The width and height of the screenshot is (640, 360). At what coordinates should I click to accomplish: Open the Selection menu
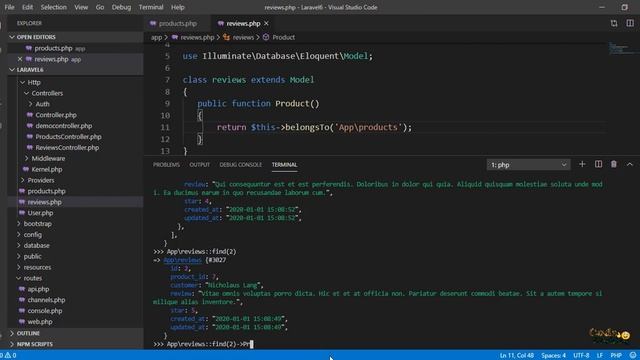click(53, 7)
